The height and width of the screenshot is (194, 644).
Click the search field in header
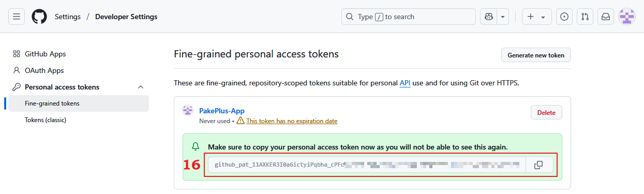click(x=409, y=17)
